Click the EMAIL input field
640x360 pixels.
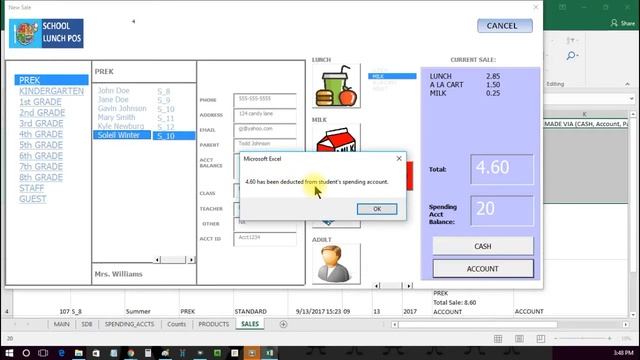tap(265, 130)
